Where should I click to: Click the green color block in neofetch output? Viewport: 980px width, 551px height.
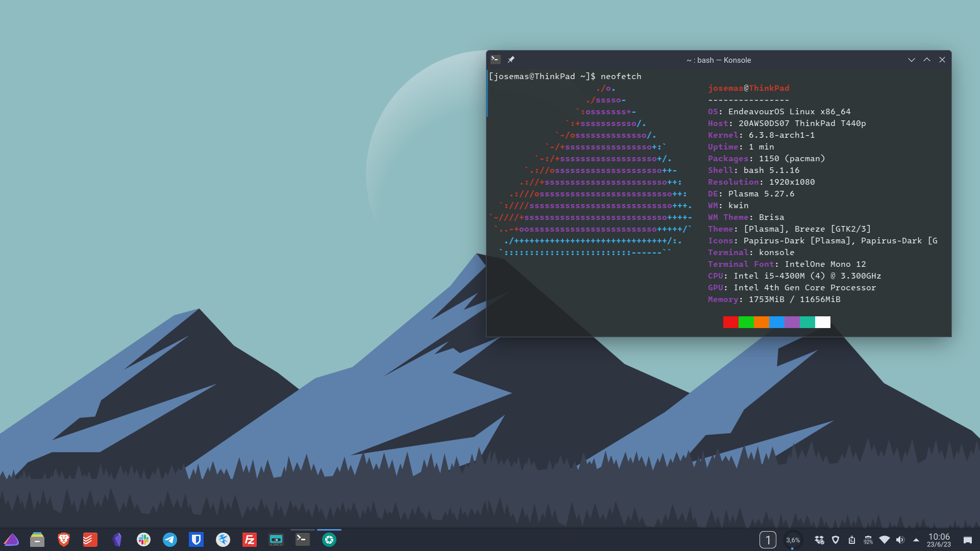[746, 322]
